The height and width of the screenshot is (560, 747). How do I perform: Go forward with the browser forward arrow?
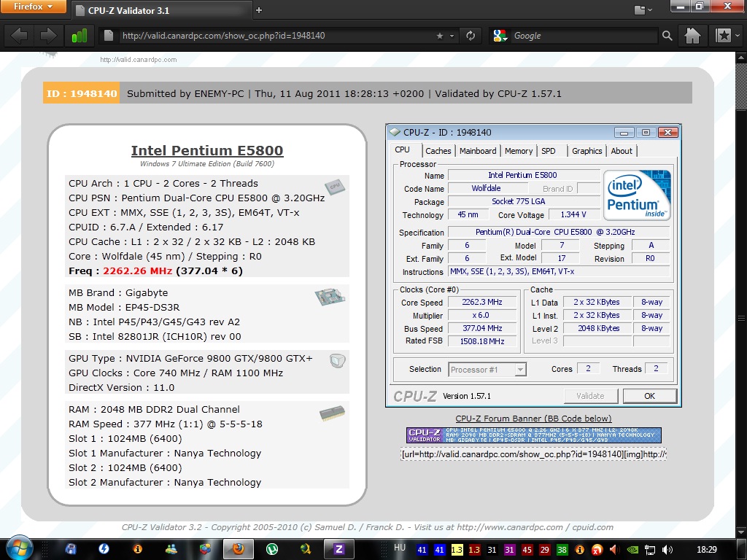[48, 35]
